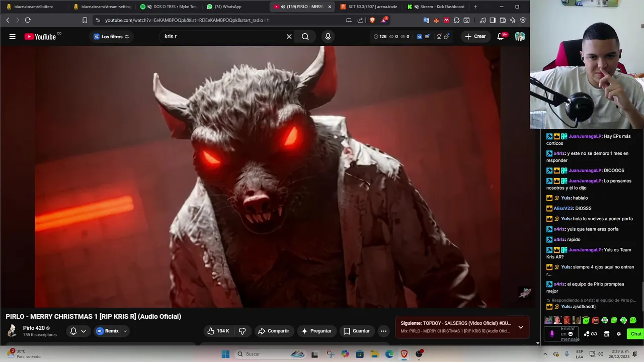Open a new browser tab
Screen dimensions: 644x362
[x=475, y=7]
